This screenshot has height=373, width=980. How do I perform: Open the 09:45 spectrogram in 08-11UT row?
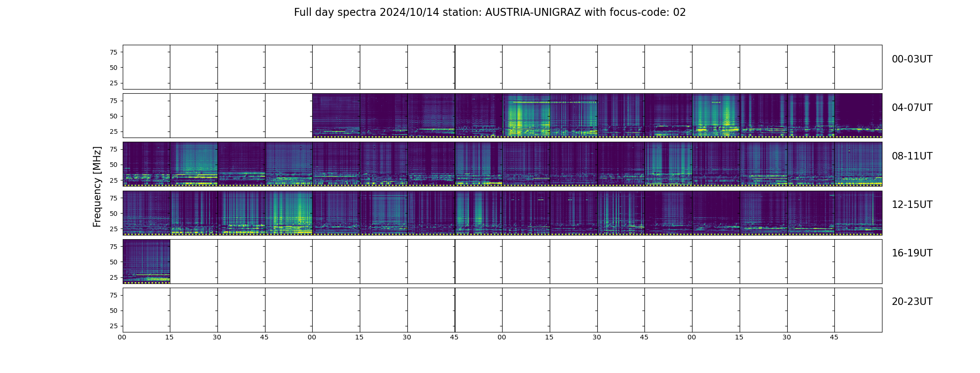478,164
